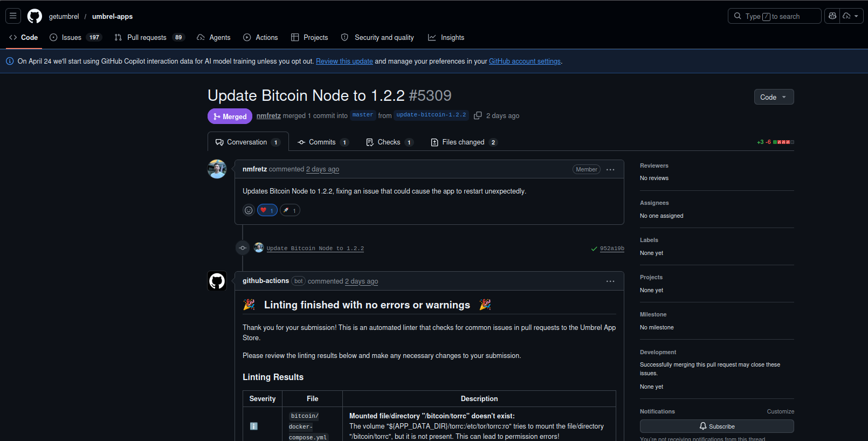Image resolution: width=868 pixels, height=441 pixels.
Task: Open the hamburger navigation menu
Action: point(13,16)
